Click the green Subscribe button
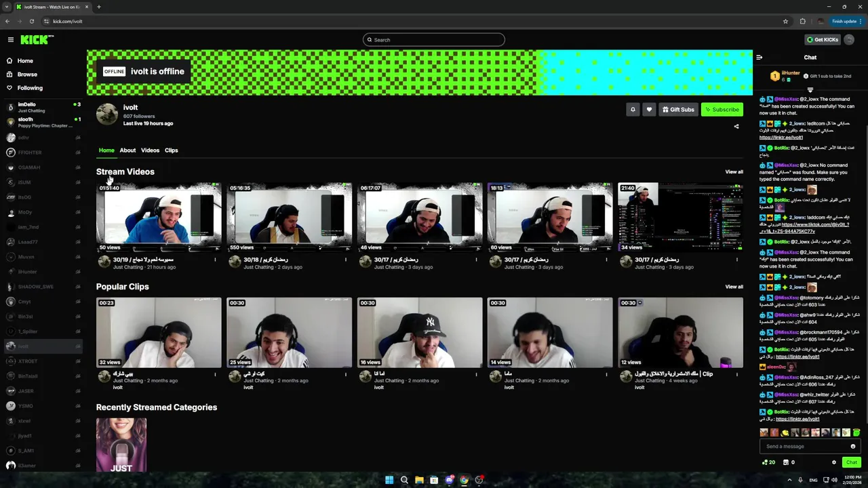 click(x=722, y=110)
